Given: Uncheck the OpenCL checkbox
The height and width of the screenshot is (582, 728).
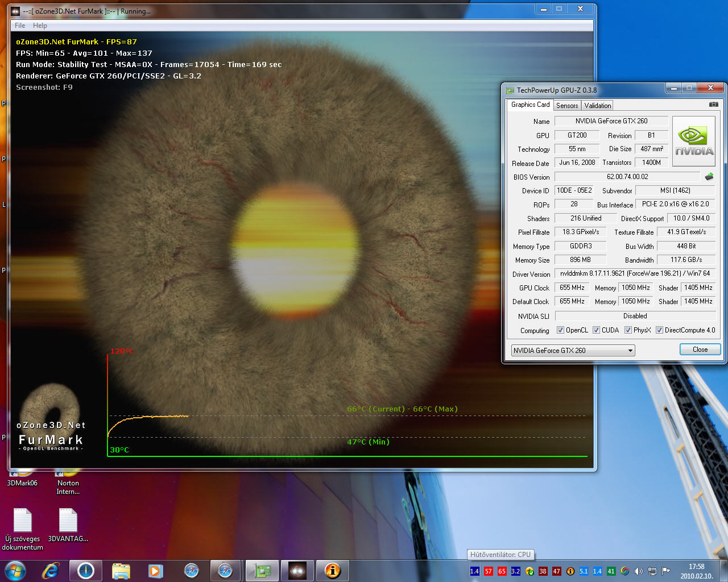Looking at the screenshot, I should pyautogui.click(x=560, y=330).
